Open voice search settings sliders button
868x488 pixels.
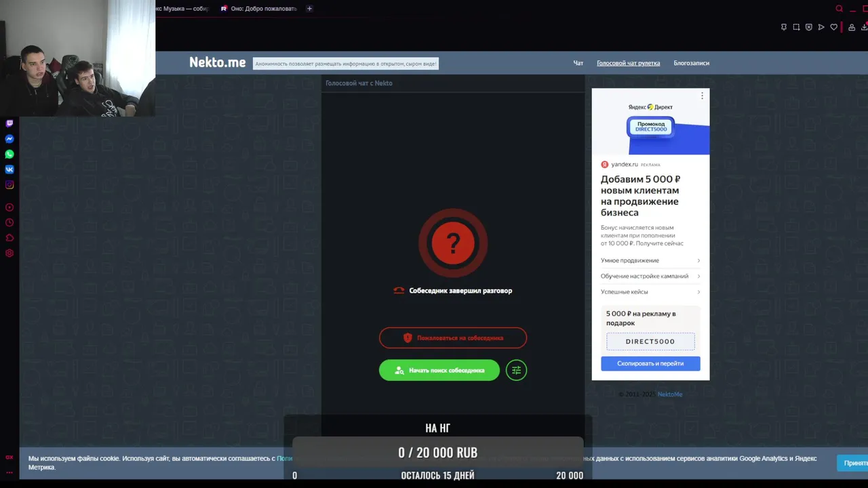click(x=516, y=370)
